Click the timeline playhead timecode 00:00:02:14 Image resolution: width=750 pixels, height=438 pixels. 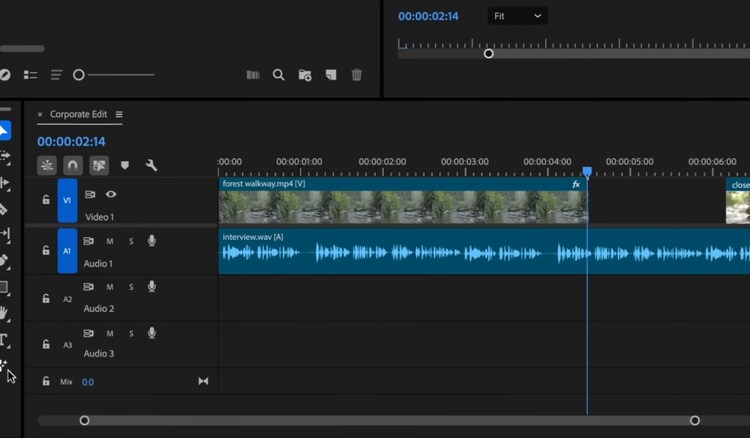click(71, 142)
